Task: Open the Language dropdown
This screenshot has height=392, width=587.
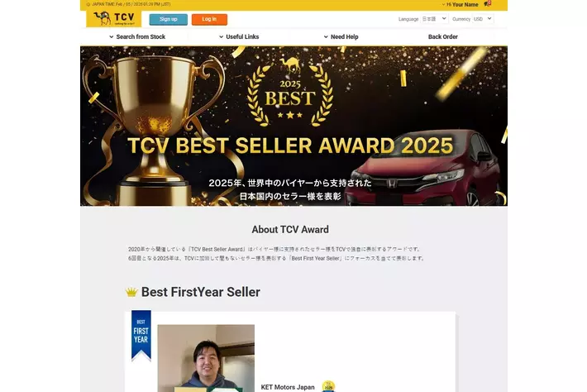Action: pyautogui.click(x=434, y=19)
